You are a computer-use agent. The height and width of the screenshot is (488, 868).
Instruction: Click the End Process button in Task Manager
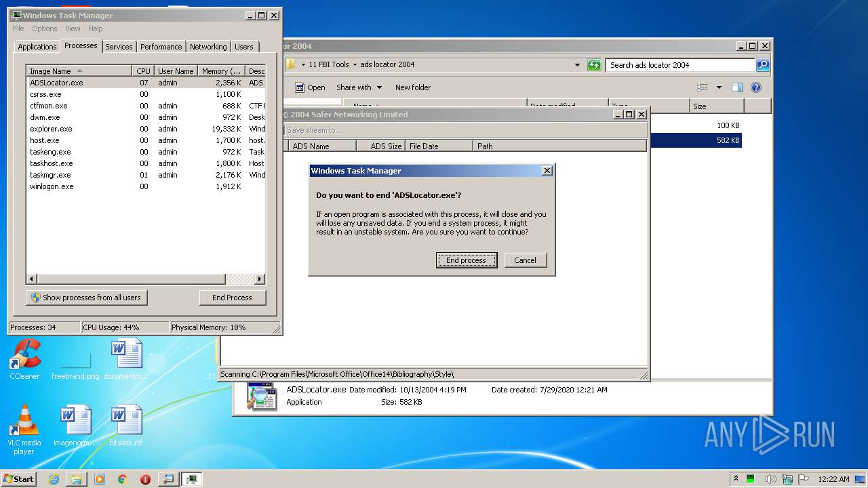[232, 298]
